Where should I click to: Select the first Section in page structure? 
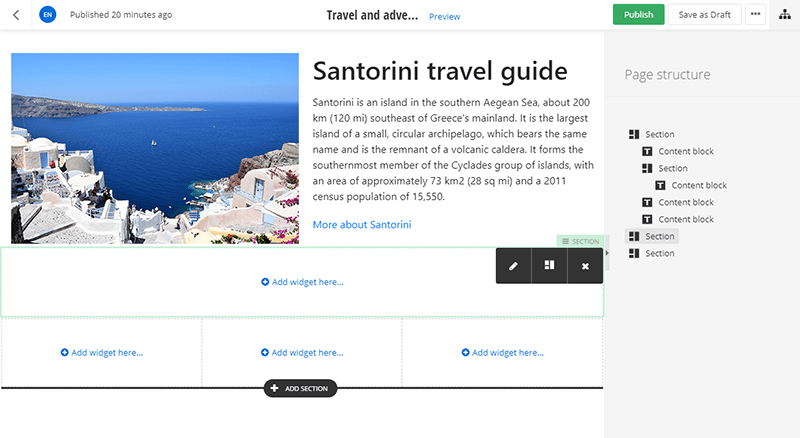[x=659, y=134]
